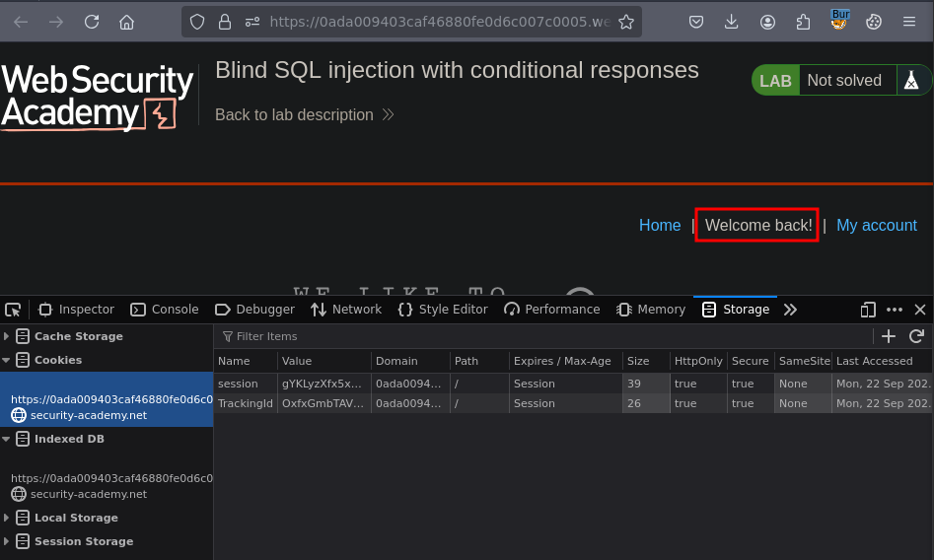Add a new cookie with the plus icon
Image resolution: width=934 pixels, height=560 pixels.
click(889, 337)
